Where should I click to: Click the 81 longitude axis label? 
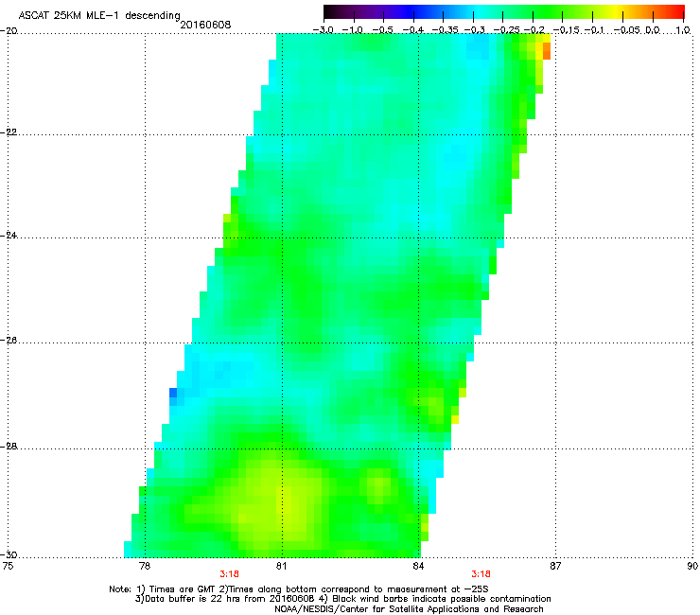pos(281,567)
